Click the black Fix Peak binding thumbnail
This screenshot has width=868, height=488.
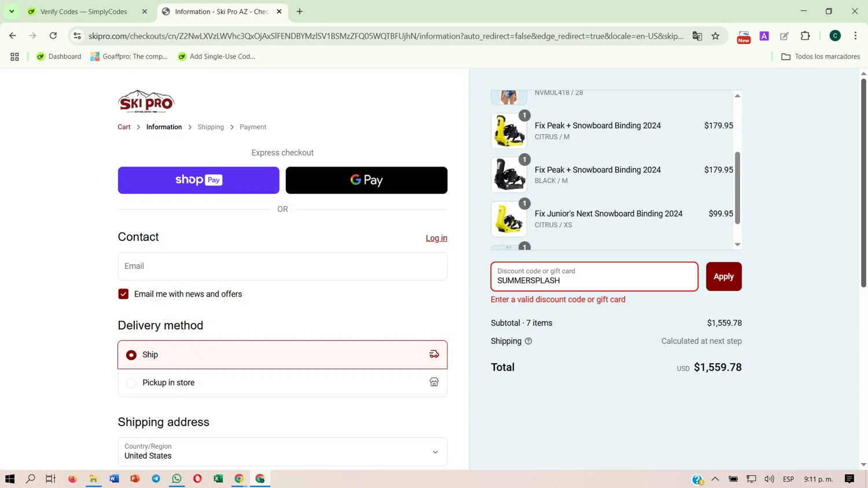(509, 175)
